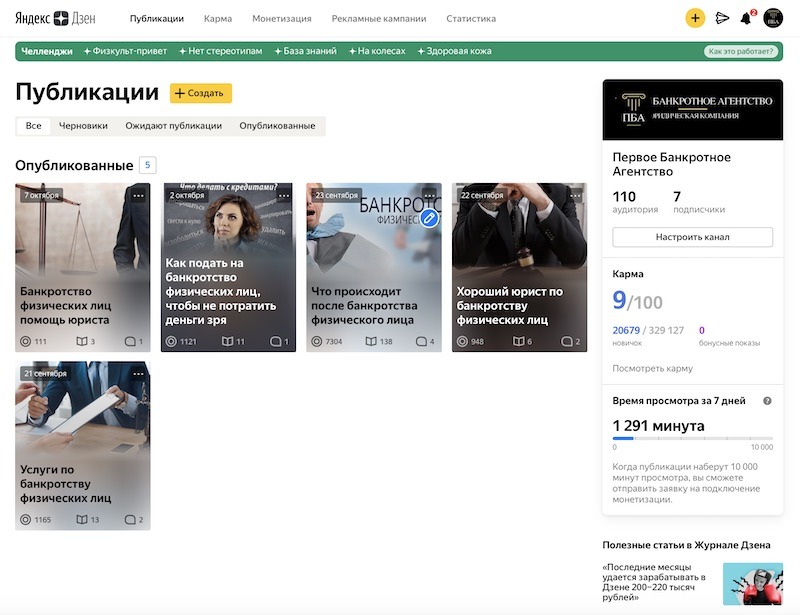
Task: Click the reads book icon showing 138
Action: click(371, 341)
